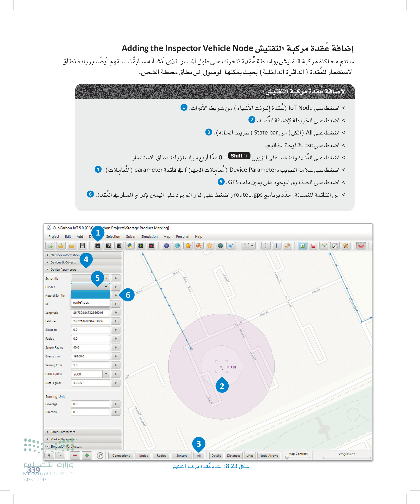Toggle Node Arrows visibility
The height and width of the screenshot is (504, 420).
click(268, 456)
